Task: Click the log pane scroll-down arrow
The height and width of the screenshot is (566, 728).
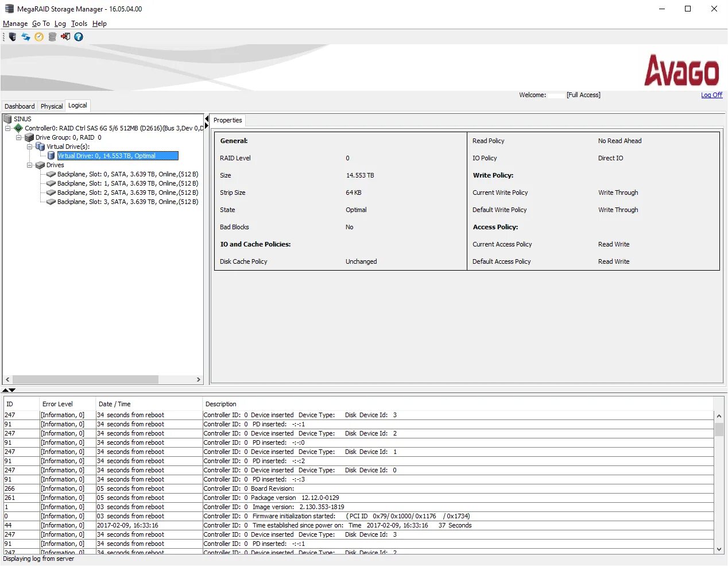Action: pyautogui.click(x=719, y=549)
